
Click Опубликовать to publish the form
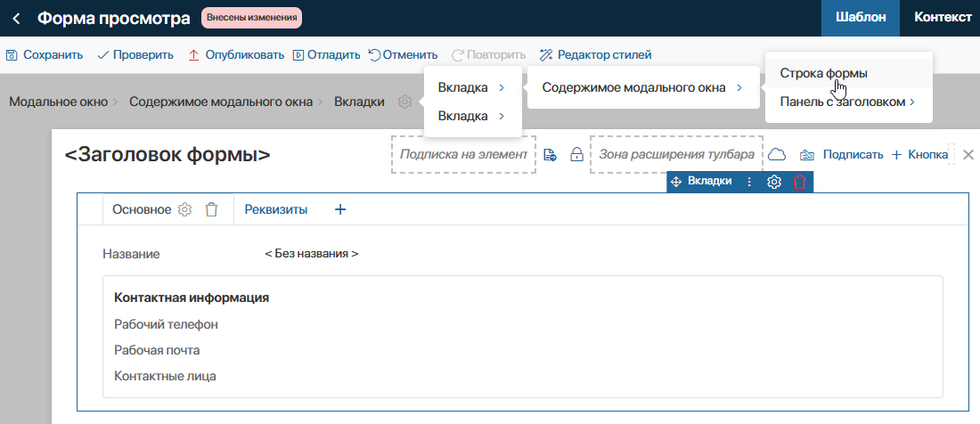point(236,55)
